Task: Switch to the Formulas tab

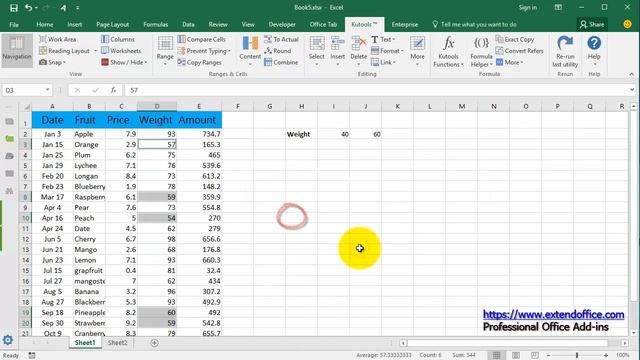Action: tap(156, 24)
